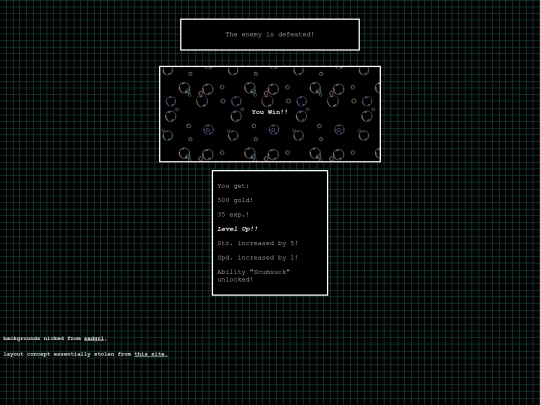The width and height of the screenshot is (540, 405).
Task: Open the "sadgrl" backgrounds credit link
Action: (x=94, y=339)
